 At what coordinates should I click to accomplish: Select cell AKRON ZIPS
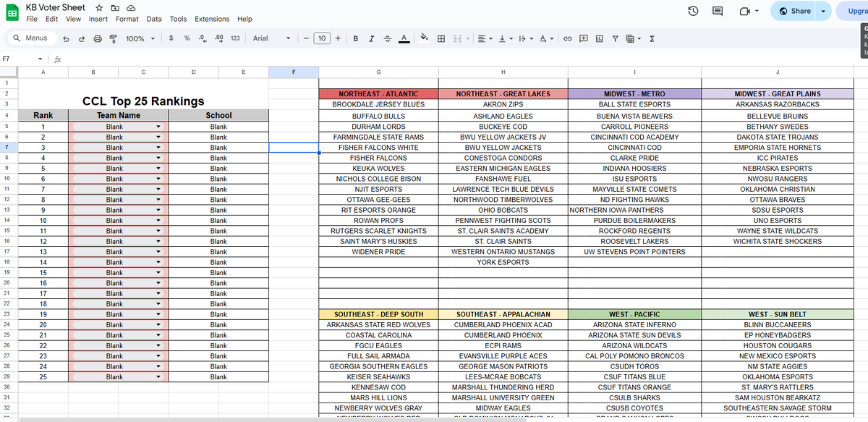(x=503, y=105)
